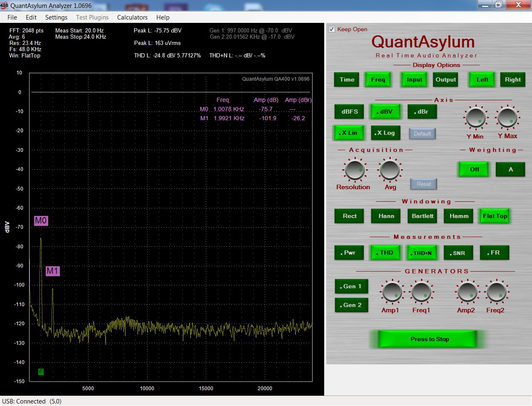The width and height of the screenshot is (532, 406).
Task: Click the THD L readout text
Action: coord(167,55)
